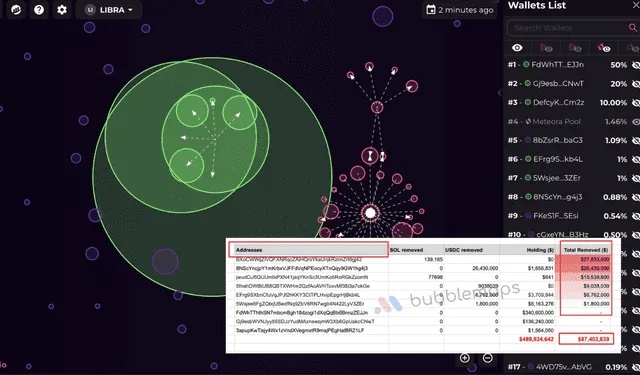Hide wallet #8 8NScYn...g4j3 eye icon

636,197
